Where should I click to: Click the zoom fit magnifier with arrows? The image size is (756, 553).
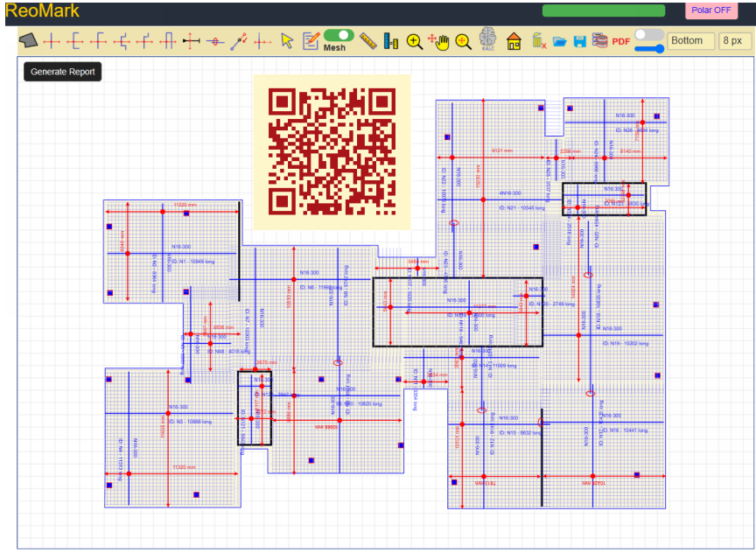463,41
